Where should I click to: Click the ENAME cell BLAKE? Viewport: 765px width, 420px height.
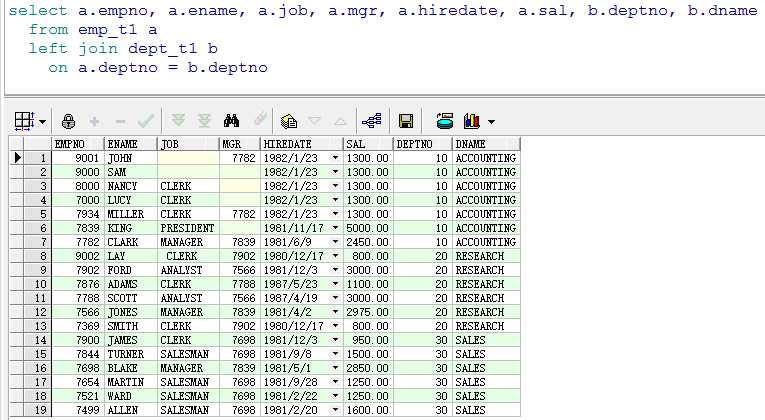pyautogui.click(x=131, y=368)
